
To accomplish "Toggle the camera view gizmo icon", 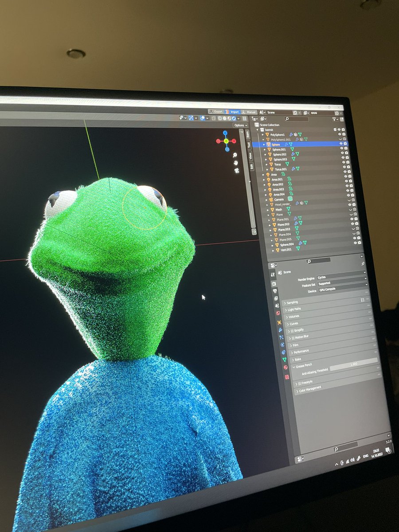I will click(x=236, y=170).
